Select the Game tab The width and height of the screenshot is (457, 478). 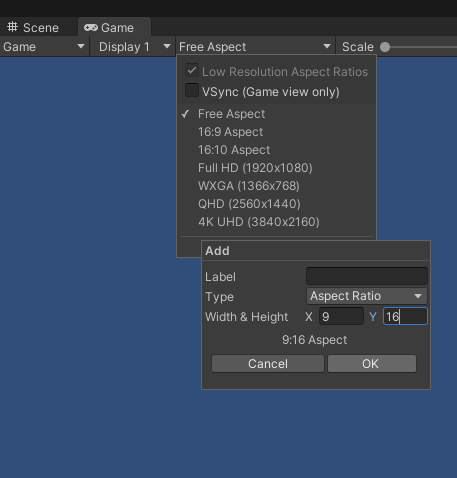coord(114,27)
